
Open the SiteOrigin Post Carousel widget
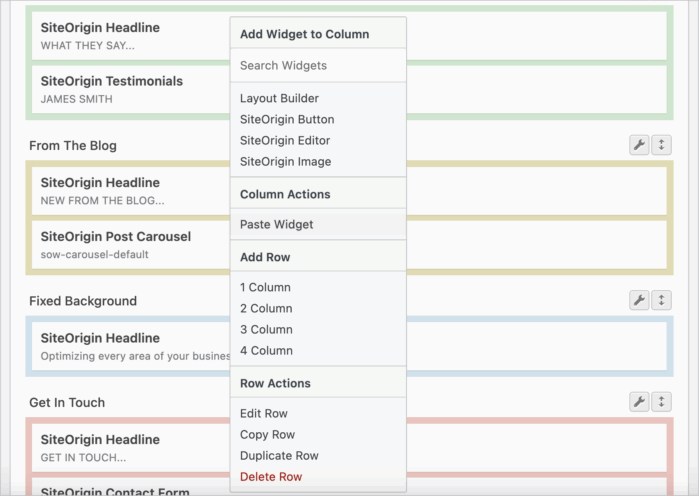point(131,245)
